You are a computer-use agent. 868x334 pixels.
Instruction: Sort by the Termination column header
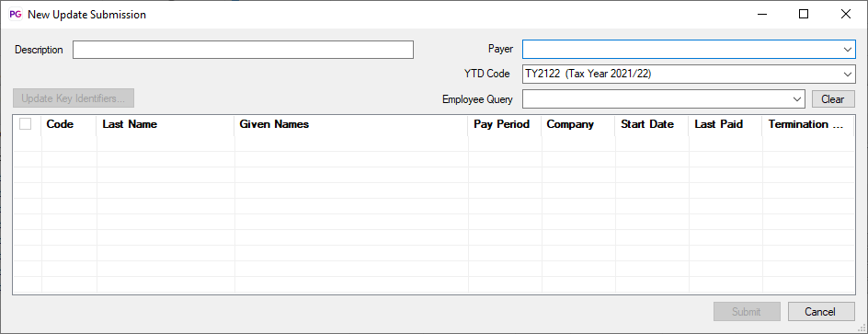pyautogui.click(x=807, y=124)
